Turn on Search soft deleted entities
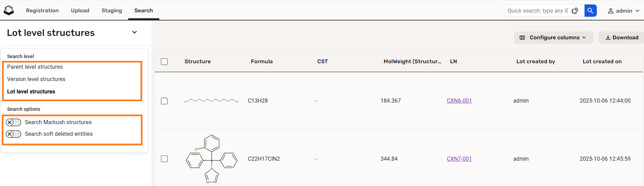The height and width of the screenshot is (186, 644). [14, 134]
